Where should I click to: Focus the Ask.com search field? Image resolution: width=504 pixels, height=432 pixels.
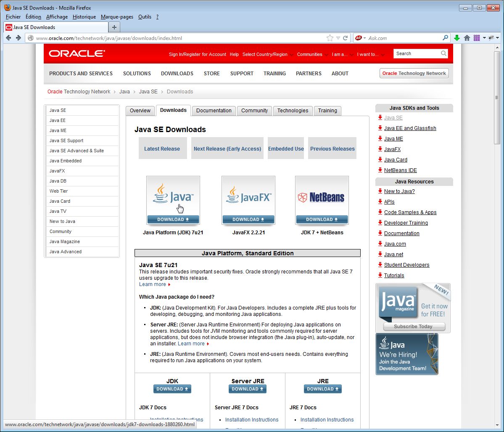pos(404,38)
